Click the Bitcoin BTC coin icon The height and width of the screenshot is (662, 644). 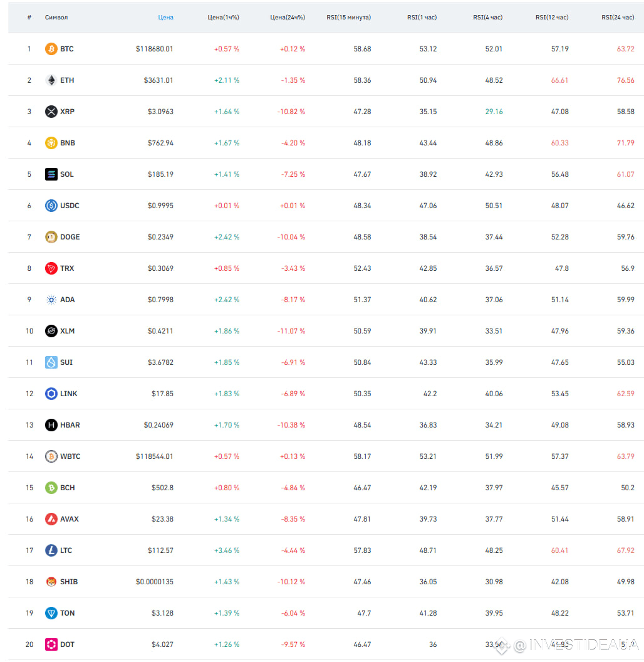51,49
